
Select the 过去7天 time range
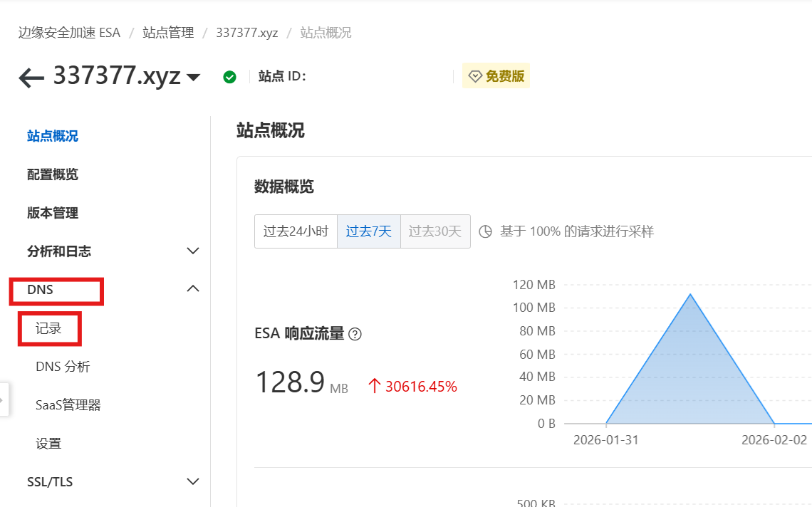point(368,231)
